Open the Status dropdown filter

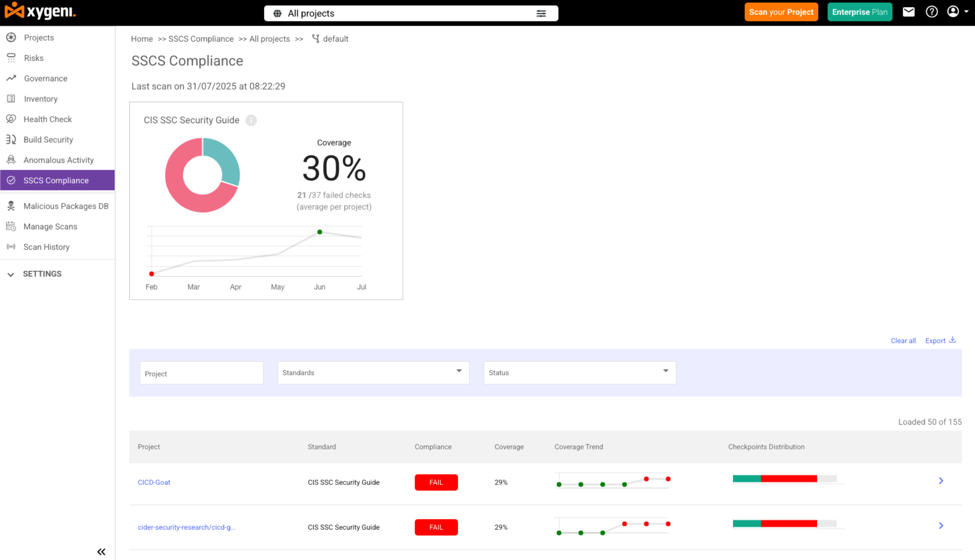click(579, 372)
